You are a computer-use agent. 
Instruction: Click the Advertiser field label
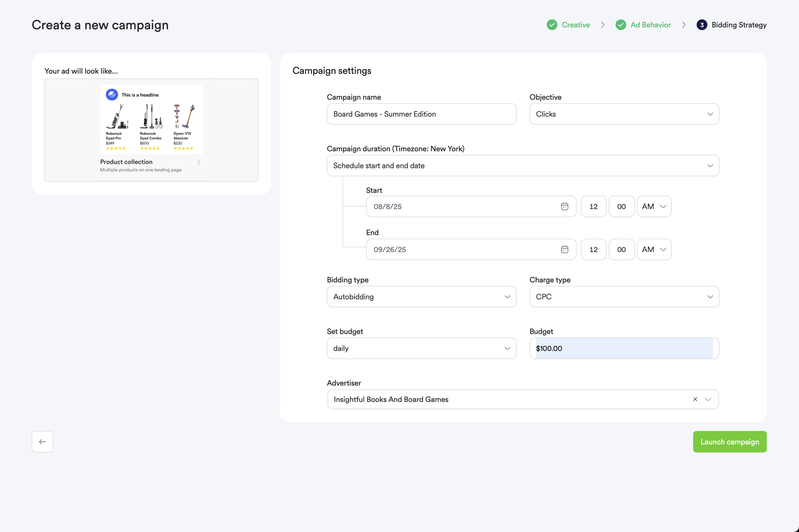click(x=344, y=383)
